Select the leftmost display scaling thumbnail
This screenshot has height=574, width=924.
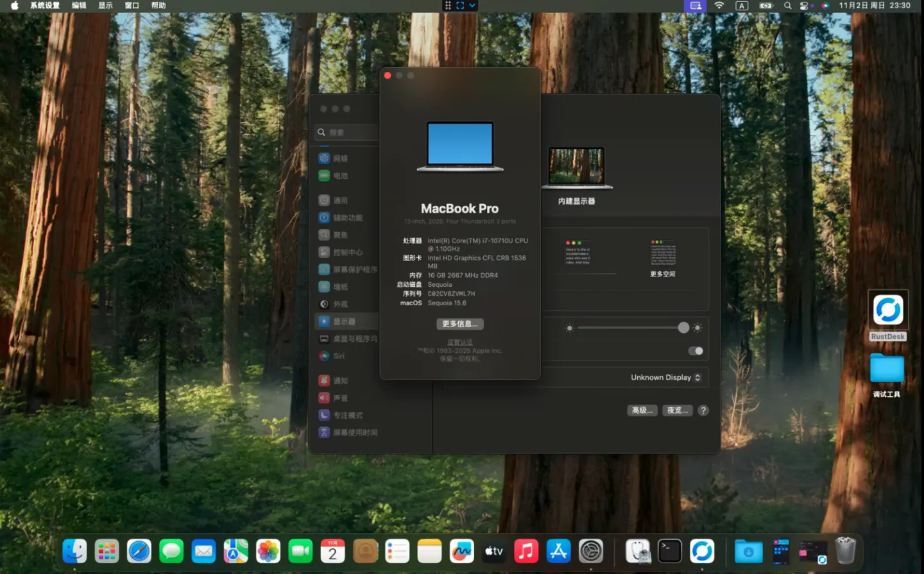pos(576,253)
